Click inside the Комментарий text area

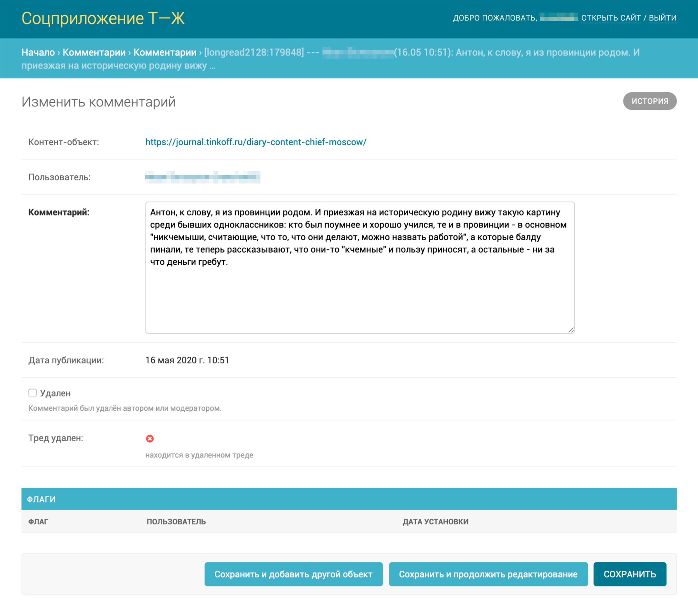tap(360, 268)
